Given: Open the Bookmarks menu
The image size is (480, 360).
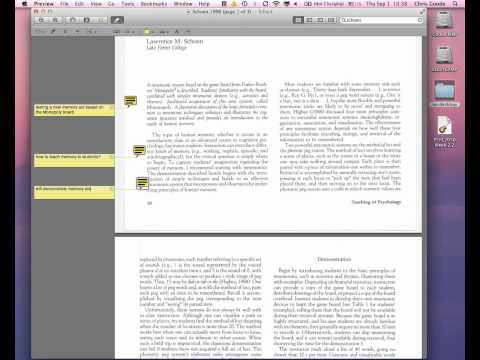Looking at the screenshot, I should [154, 4].
